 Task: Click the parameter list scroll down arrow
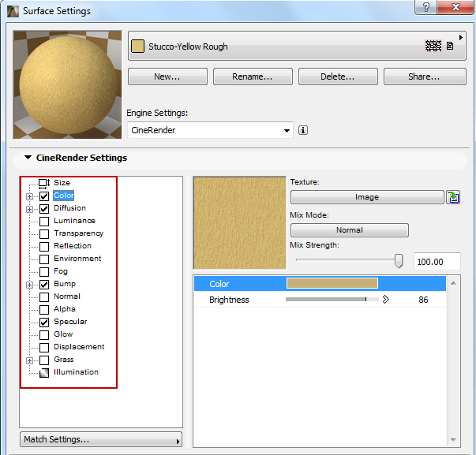pyautogui.click(x=453, y=440)
